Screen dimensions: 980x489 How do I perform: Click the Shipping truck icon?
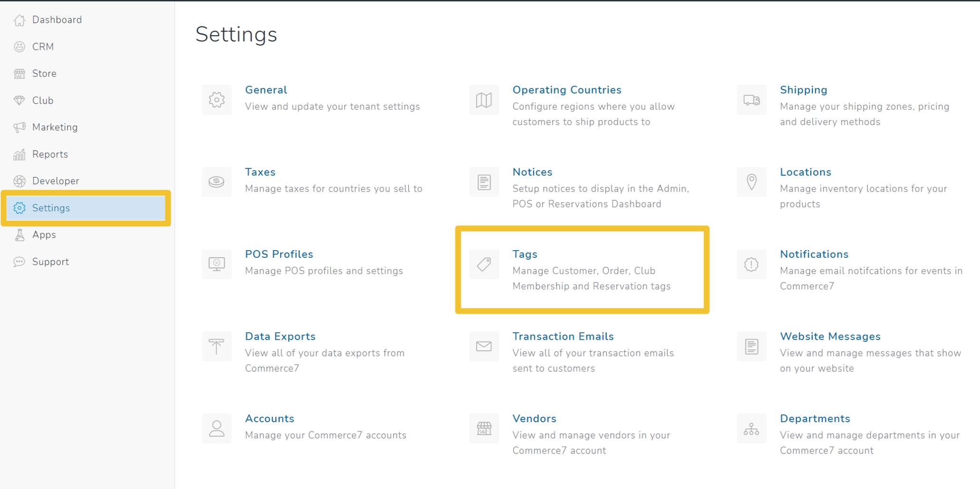click(751, 100)
